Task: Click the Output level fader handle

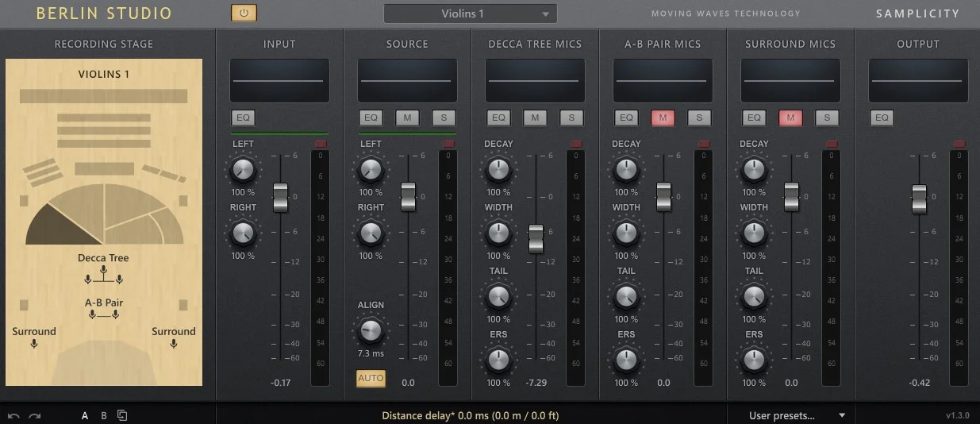Action: point(919,199)
